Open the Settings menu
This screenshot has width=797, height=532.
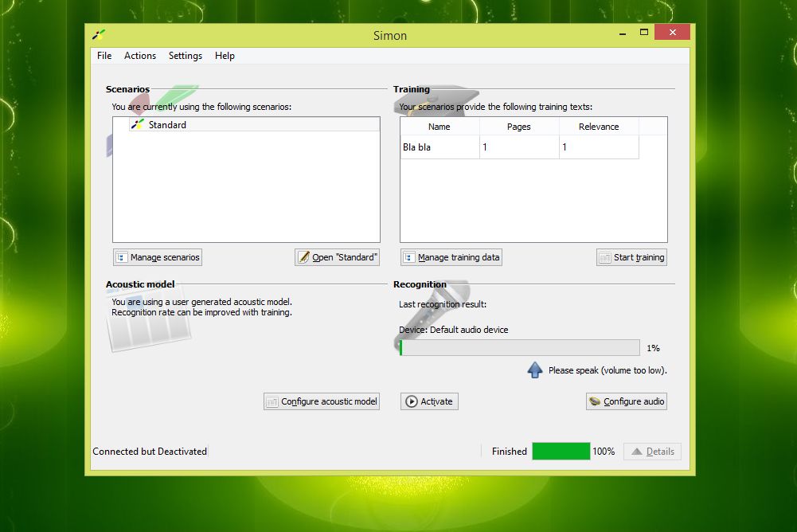[185, 56]
